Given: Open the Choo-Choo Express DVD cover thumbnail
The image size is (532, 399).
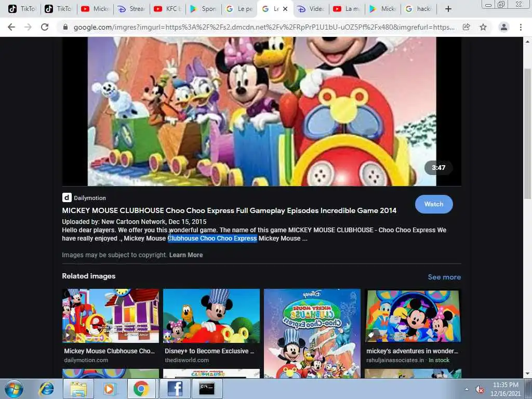Looking at the screenshot, I should (x=312, y=334).
